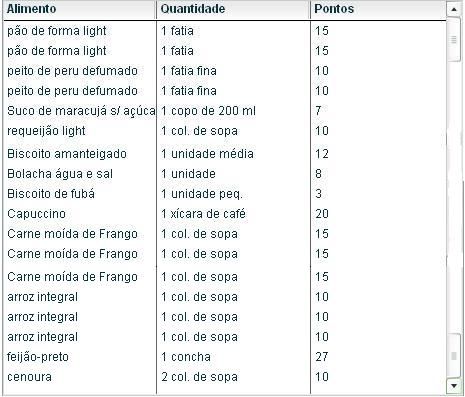Screen dimensions: 465x397
Task: Click the 1 concha quantity cell
Action: [x=233, y=357]
